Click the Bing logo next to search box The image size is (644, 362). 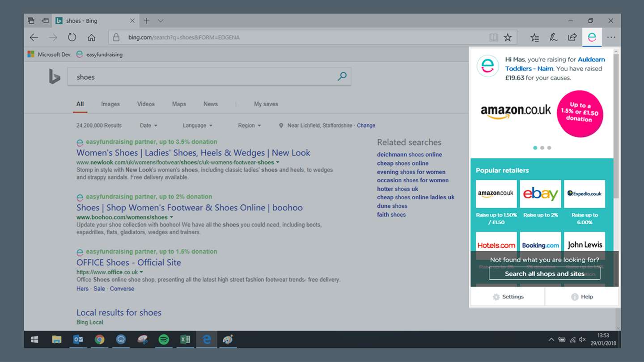[55, 76]
